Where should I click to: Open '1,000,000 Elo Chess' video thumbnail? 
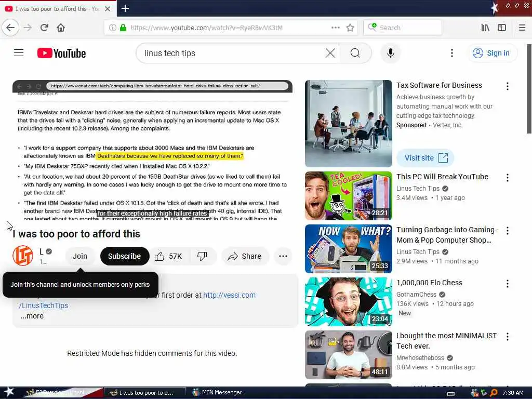(349, 302)
